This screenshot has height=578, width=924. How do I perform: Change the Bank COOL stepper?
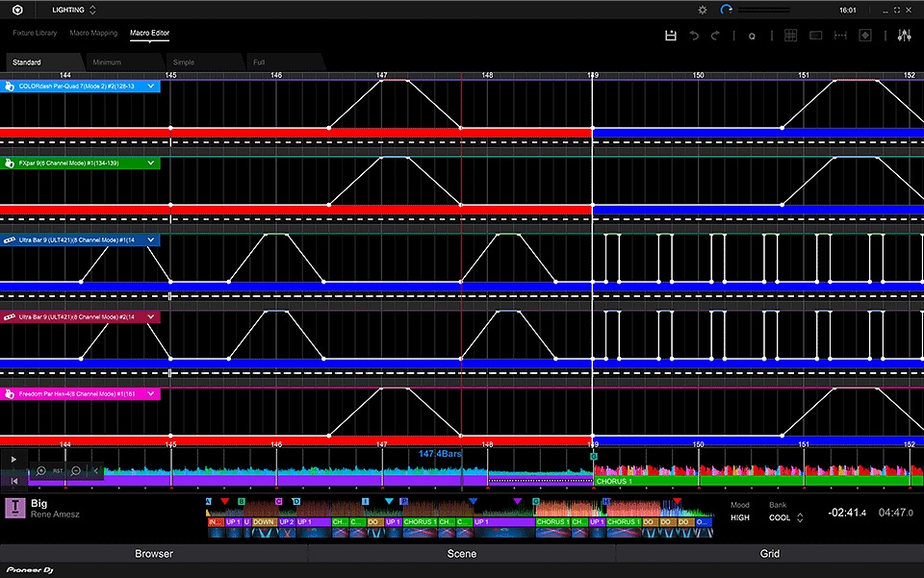(x=800, y=518)
